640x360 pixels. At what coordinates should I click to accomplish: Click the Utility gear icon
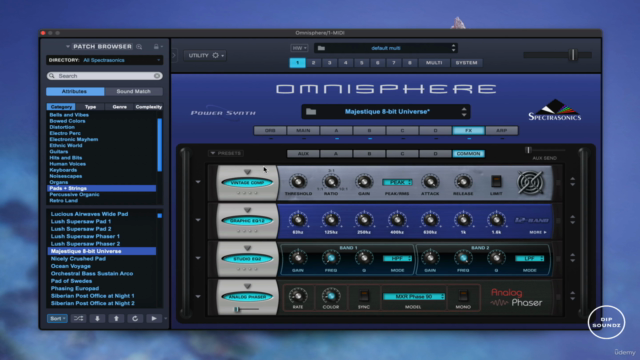(x=216, y=55)
